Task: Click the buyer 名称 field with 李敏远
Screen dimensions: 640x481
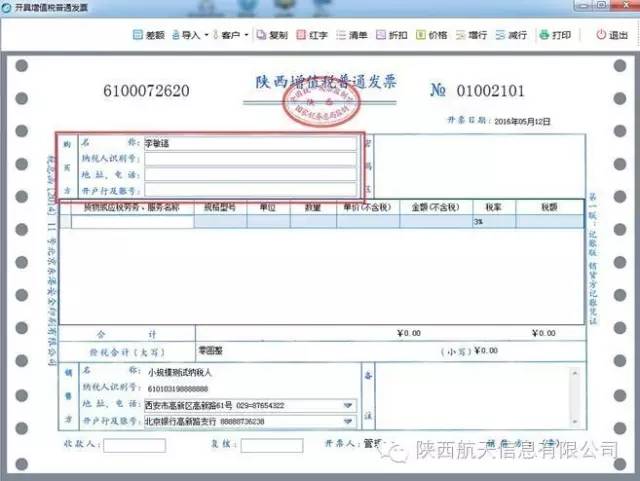Action: [251, 143]
